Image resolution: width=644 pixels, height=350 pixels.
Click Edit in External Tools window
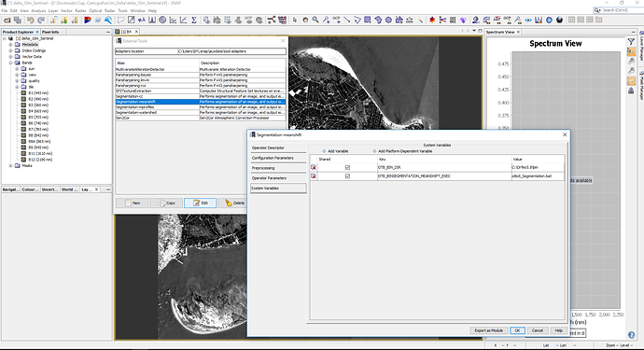click(200, 203)
